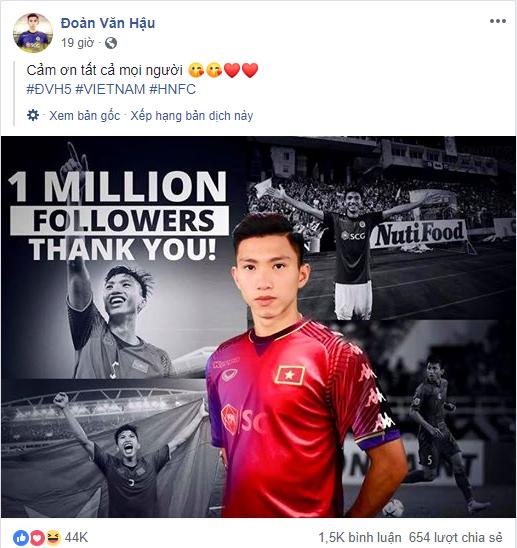517x548 pixels.
Task: Click Xếp hạng bản dịch này
Action: tap(192, 116)
